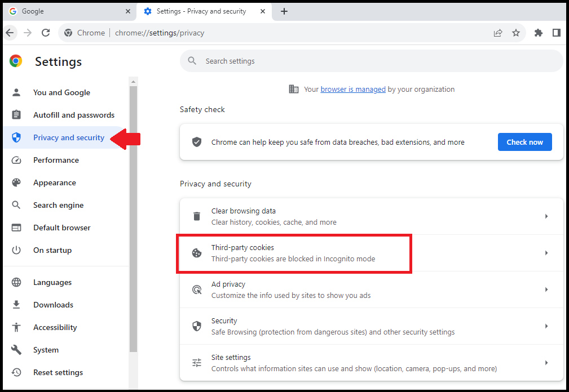This screenshot has width=569, height=392.
Task: Click the back navigation arrow
Action: pyautogui.click(x=10, y=33)
